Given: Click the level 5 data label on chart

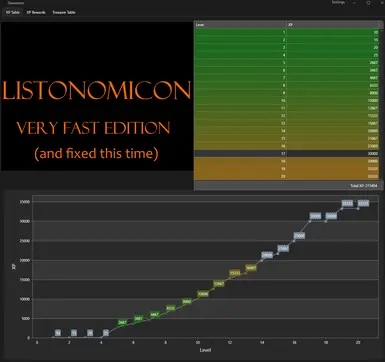Looking at the screenshot, I should pyautogui.click(x=122, y=322).
